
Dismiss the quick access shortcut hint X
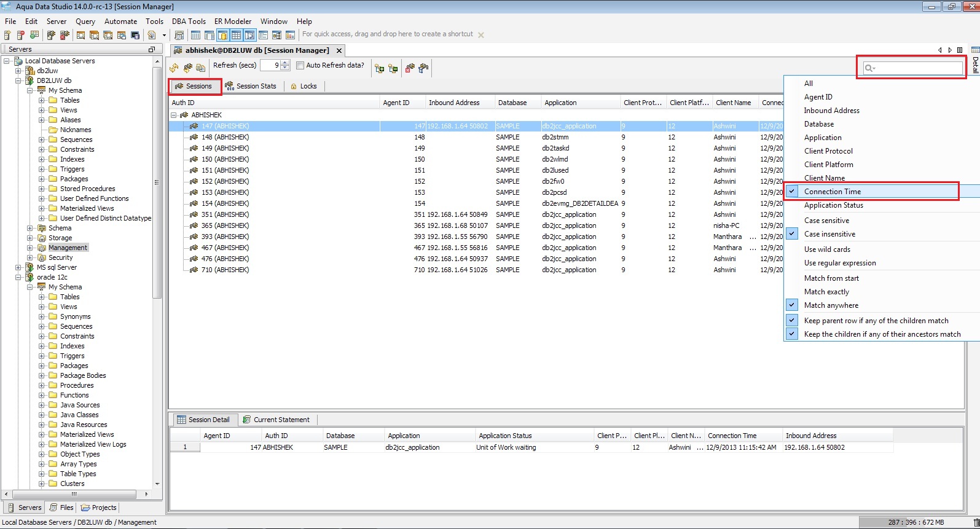481,35
